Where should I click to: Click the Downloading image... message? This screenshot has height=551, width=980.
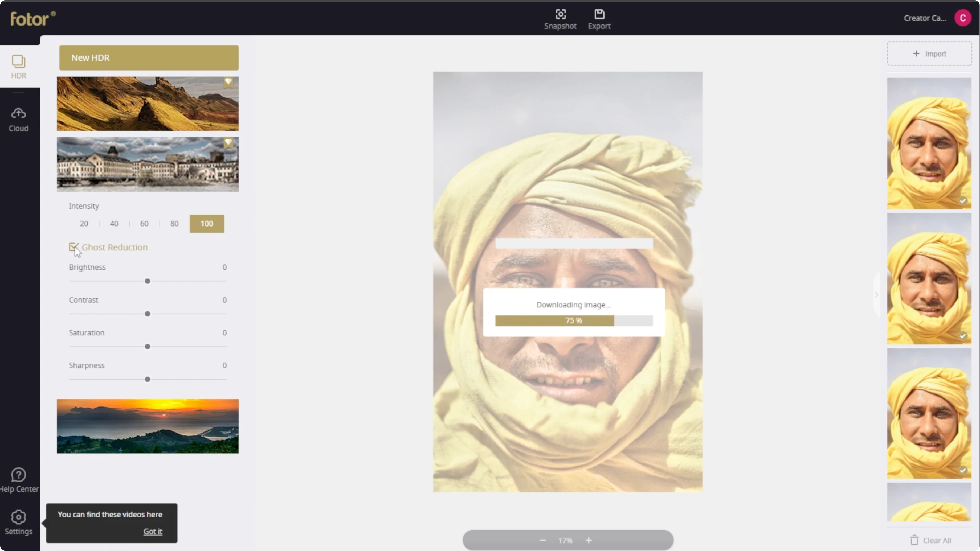pos(574,305)
